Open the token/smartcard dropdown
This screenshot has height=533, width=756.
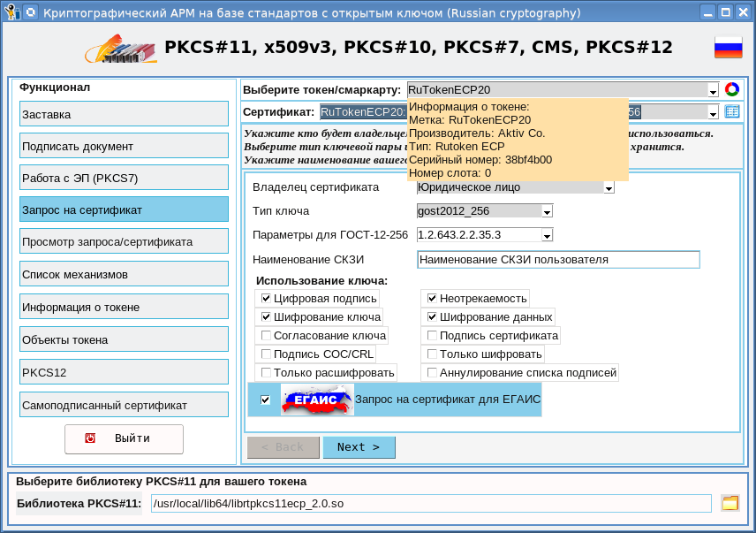coord(713,90)
